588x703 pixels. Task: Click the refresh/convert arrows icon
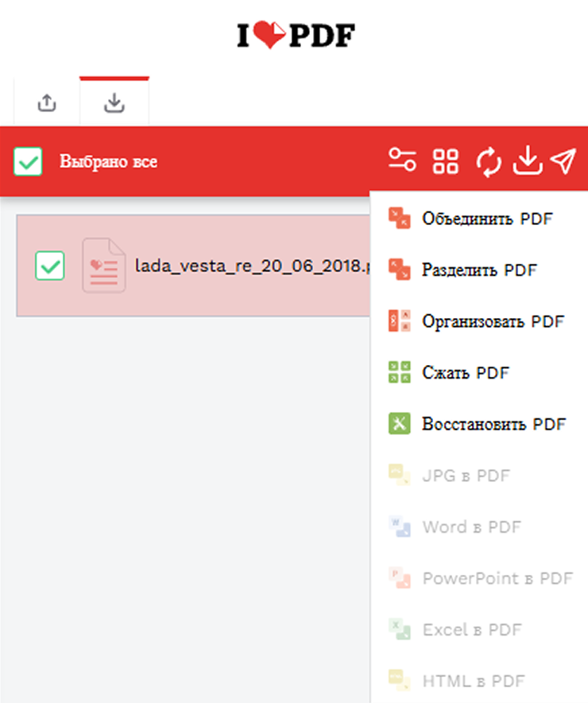coord(489,161)
